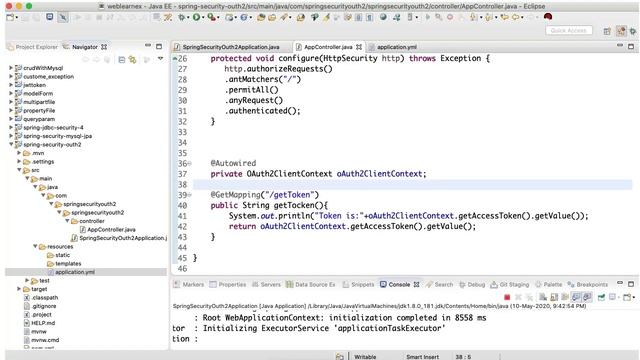Open the Run button dropdown arrow
Viewport: 640px width, 360px height.
203,18
